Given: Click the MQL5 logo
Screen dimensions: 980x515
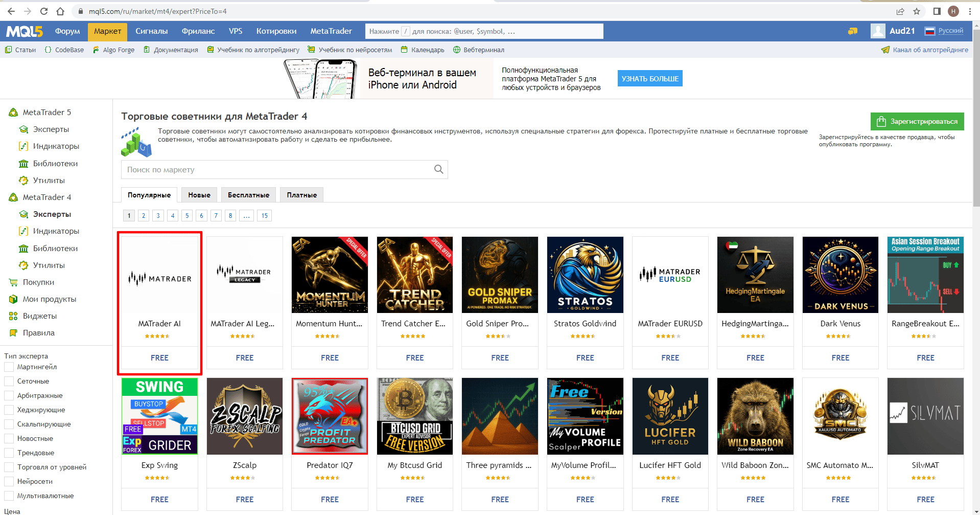Looking at the screenshot, I should pos(24,31).
